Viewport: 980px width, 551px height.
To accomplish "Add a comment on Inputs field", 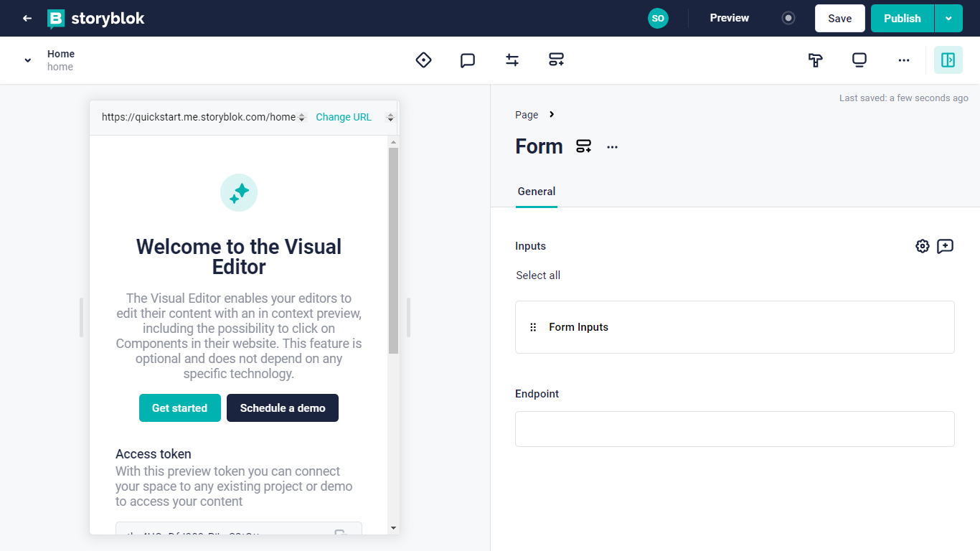I will click(x=946, y=246).
